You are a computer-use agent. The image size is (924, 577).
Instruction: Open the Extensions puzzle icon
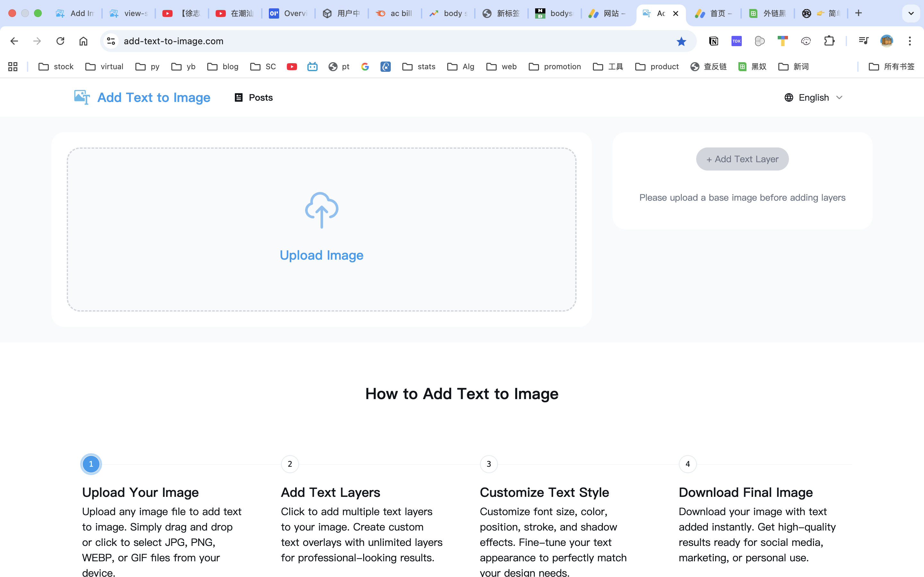coord(829,41)
